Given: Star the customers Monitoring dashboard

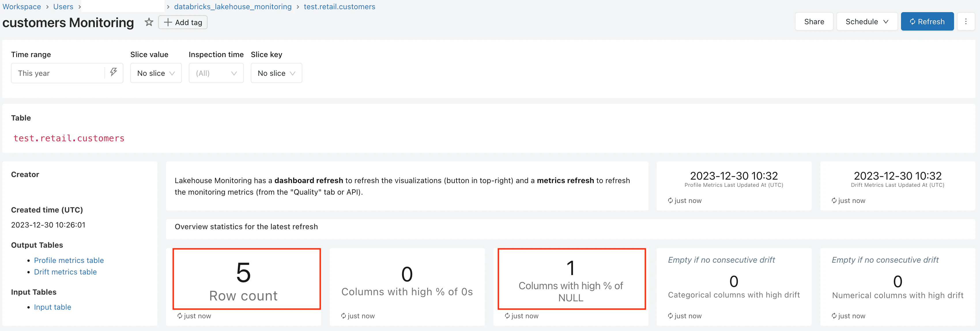Looking at the screenshot, I should tap(149, 22).
